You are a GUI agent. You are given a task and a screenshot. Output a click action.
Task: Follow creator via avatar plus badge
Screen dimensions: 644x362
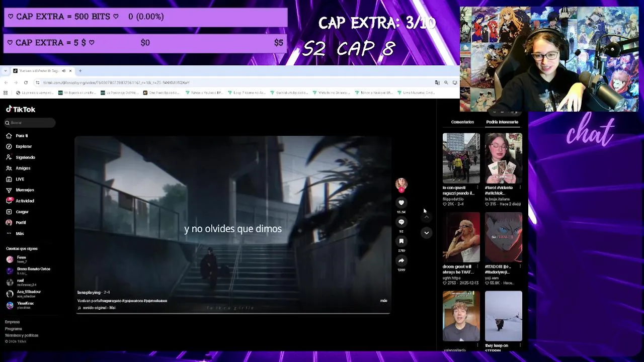pyautogui.click(x=401, y=191)
